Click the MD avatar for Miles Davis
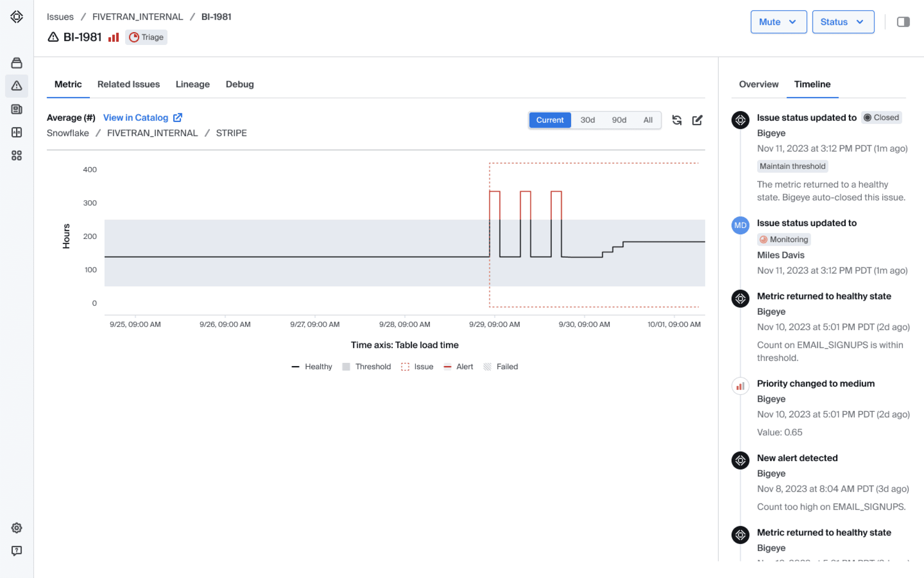Image resolution: width=924 pixels, height=578 pixels. pyautogui.click(x=740, y=225)
